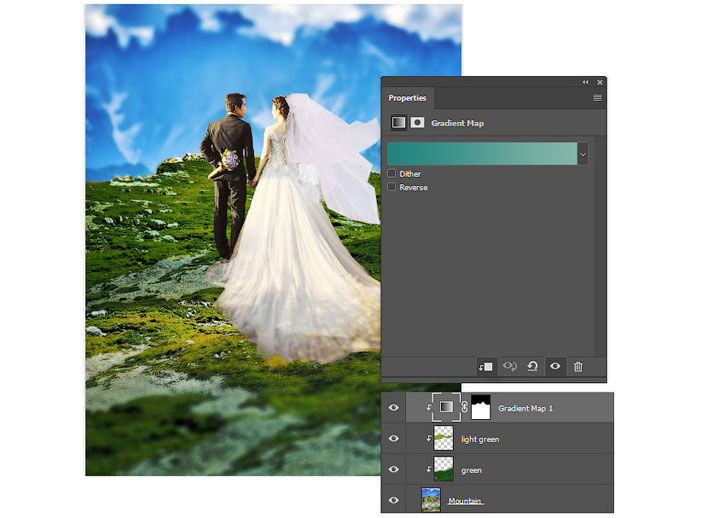Click the Mountain layer thumbnail
This screenshot has height=518, width=725.
(x=431, y=500)
